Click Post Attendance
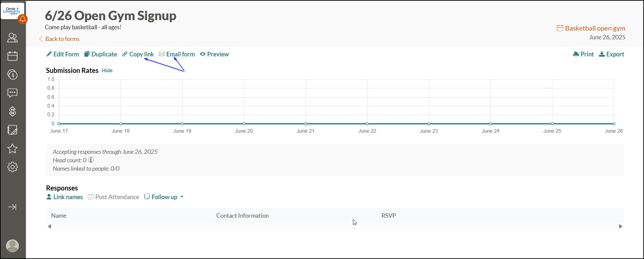 [x=114, y=197]
